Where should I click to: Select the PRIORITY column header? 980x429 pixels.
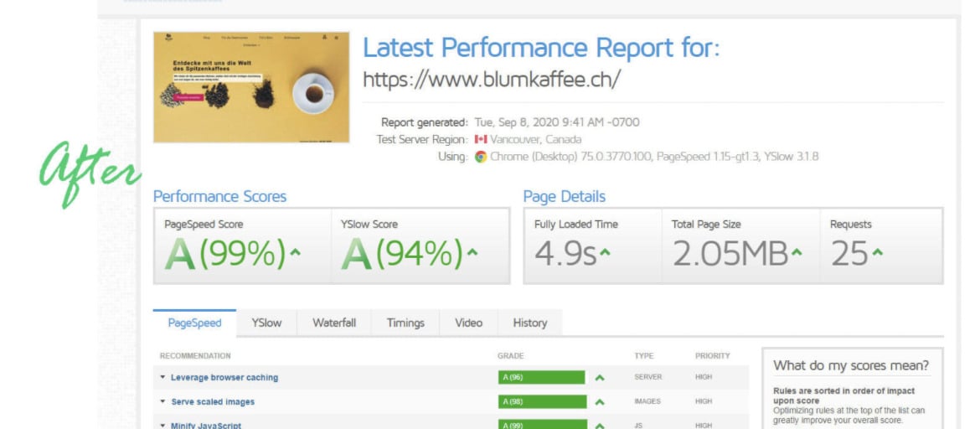tap(713, 356)
